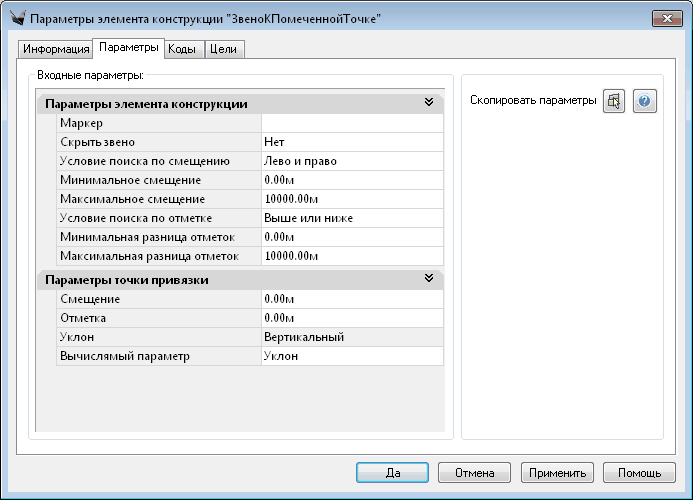Screen dimensions: 693x500
Task: Collapse the 'Параметры элемента конструкции' section
Action: tap(429, 103)
